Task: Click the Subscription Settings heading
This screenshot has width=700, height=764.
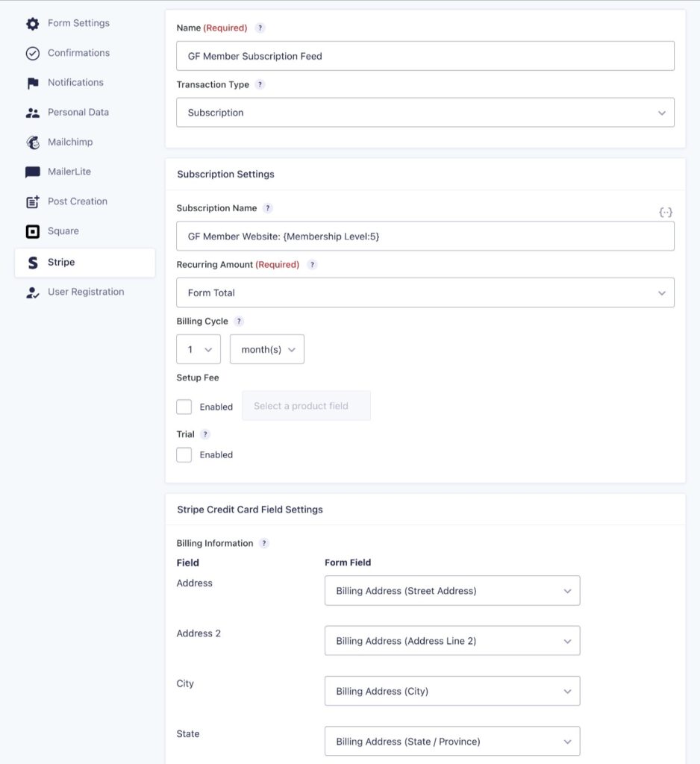Action: coord(225,175)
